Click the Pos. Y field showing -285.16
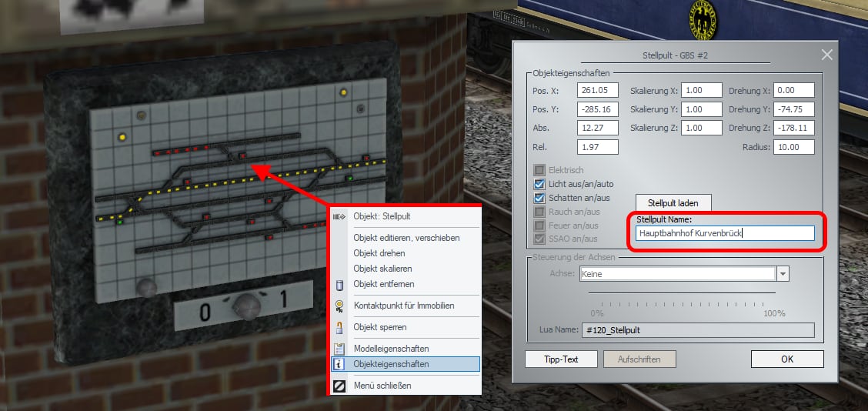868x411 pixels. (597, 109)
